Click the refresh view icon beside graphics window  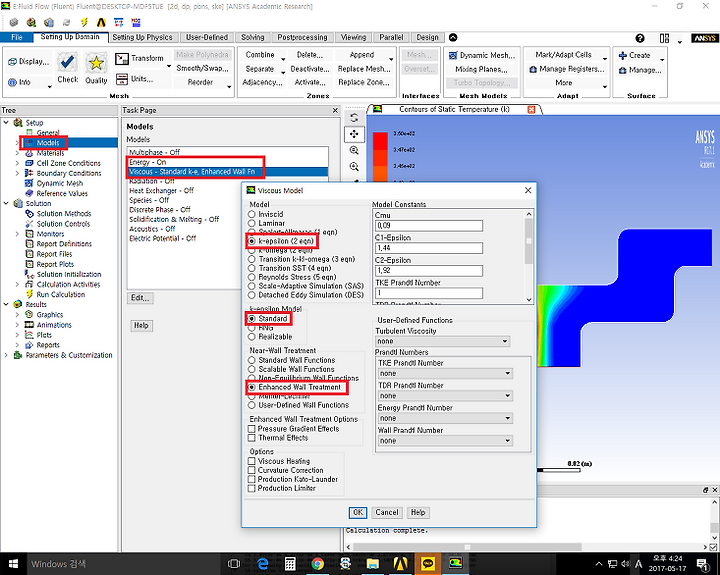[354, 118]
